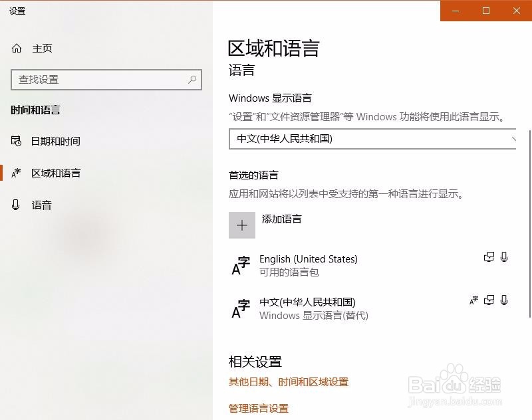Viewport: 532px width, 420px height.
Task: Minimize the 设置 window
Action: [x=456, y=11]
